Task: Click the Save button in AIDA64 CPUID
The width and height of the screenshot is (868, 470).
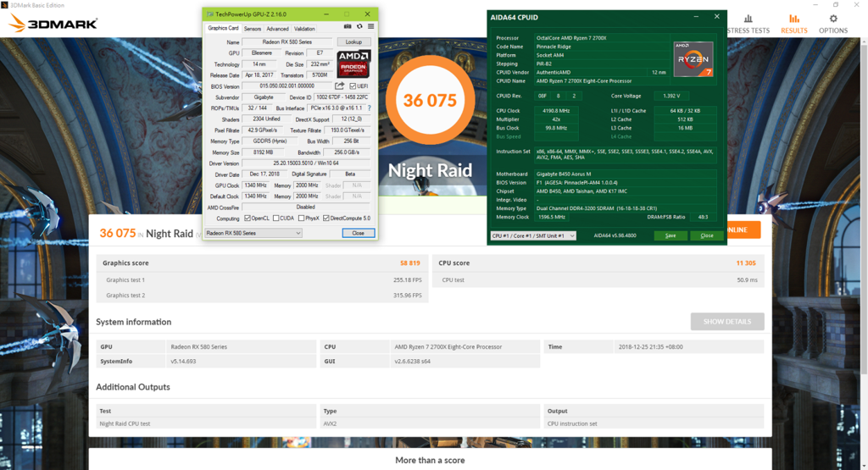Action: coord(670,235)
